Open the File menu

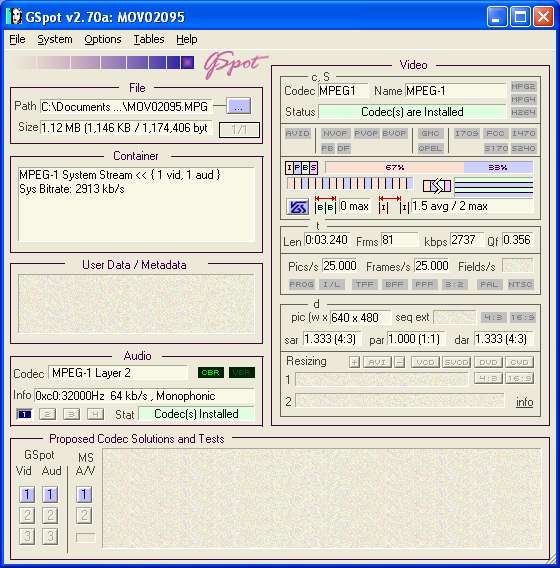pos(17,39)
